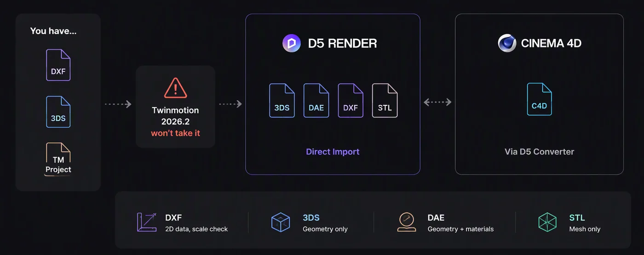Click the "Direct Import" label
Screen dimensions: 644x255
[333, 152]
